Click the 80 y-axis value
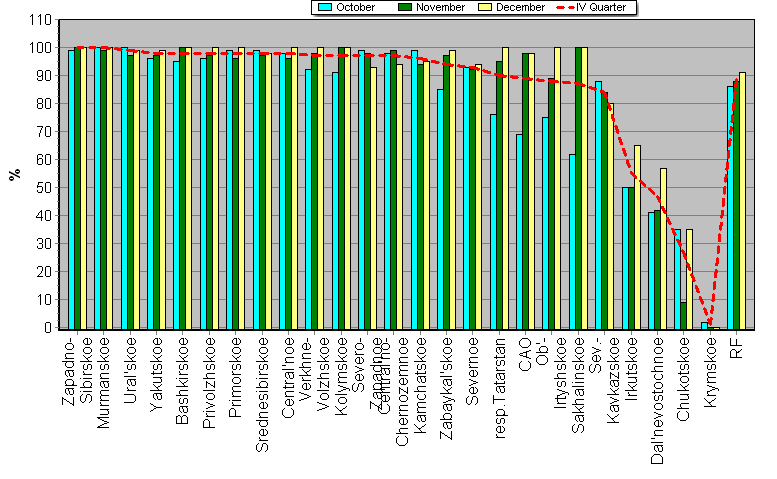777x479 pixels. pyautogui.click(x=44, y=104)
